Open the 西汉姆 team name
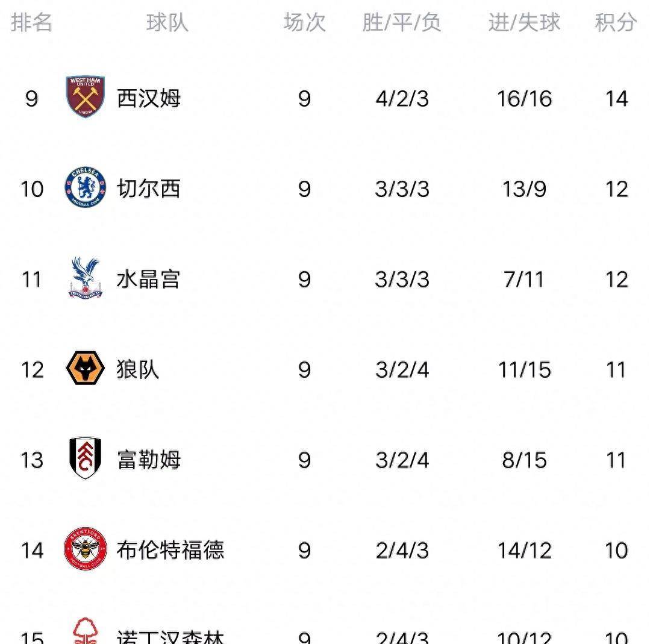 click(x=149, y=99)
